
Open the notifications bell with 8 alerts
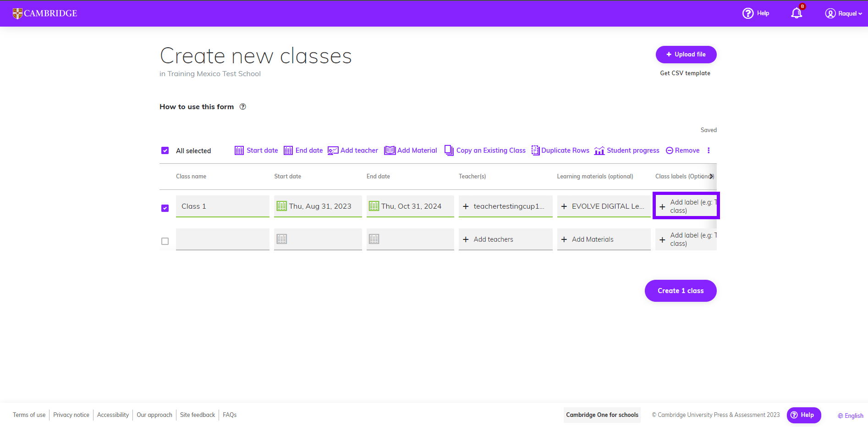coord(796,13)
